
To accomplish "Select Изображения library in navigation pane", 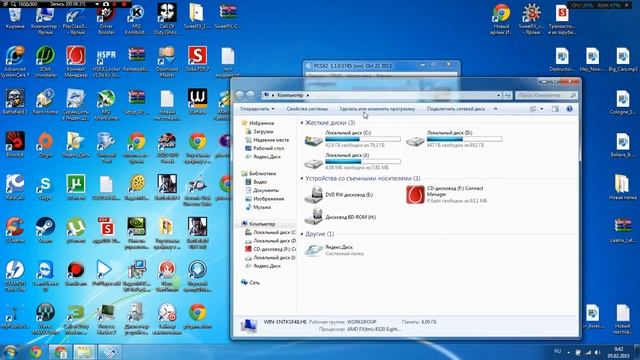I will (264, 199).
